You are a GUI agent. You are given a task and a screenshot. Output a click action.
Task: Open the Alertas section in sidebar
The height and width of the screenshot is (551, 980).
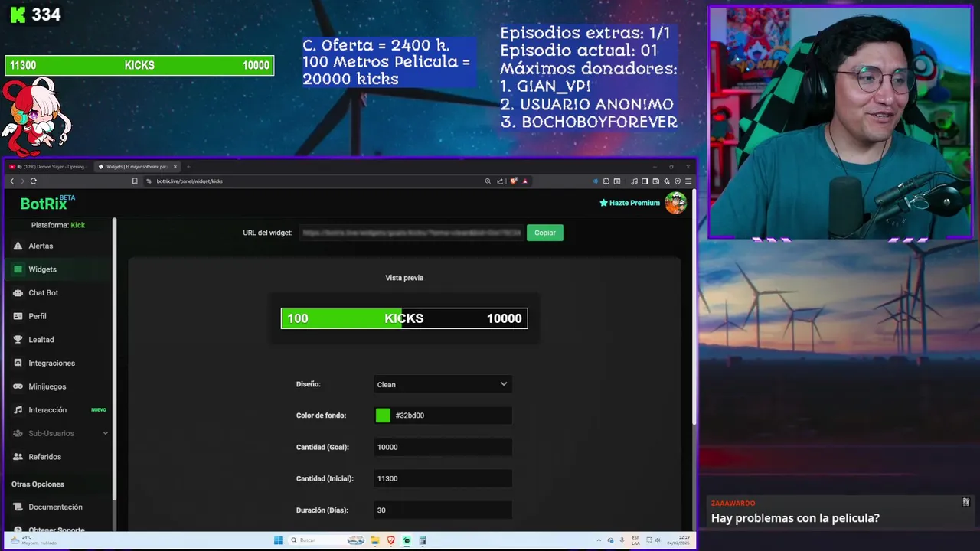click(58, 246)
